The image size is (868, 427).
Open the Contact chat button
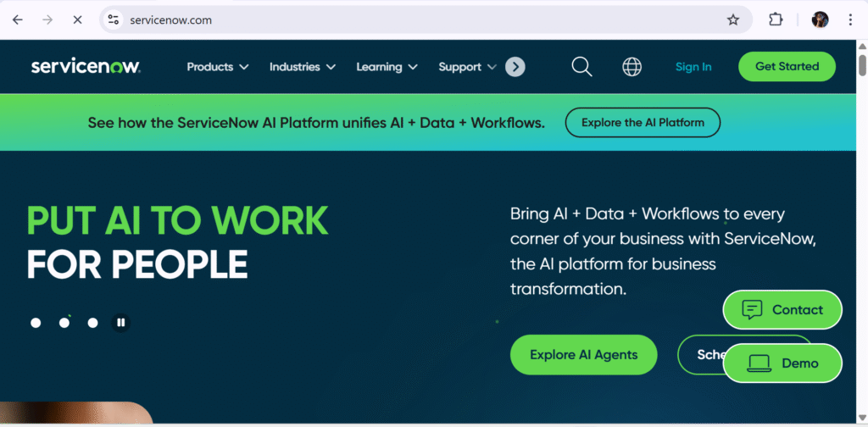click(x=782, y=310)
